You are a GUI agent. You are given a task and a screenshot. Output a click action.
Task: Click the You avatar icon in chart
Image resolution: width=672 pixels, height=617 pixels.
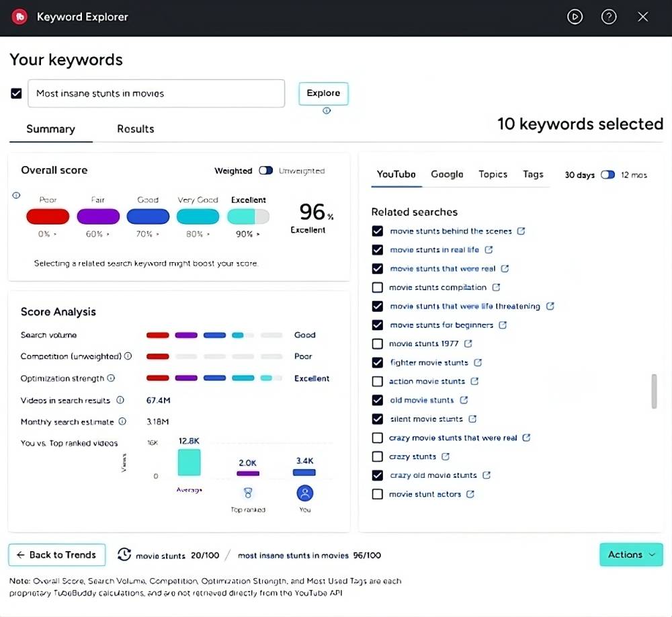coord(304,493)
